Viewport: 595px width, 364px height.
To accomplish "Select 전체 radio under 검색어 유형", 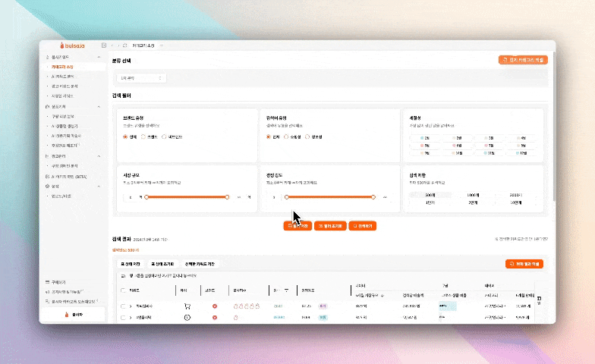I will point(269,136).
